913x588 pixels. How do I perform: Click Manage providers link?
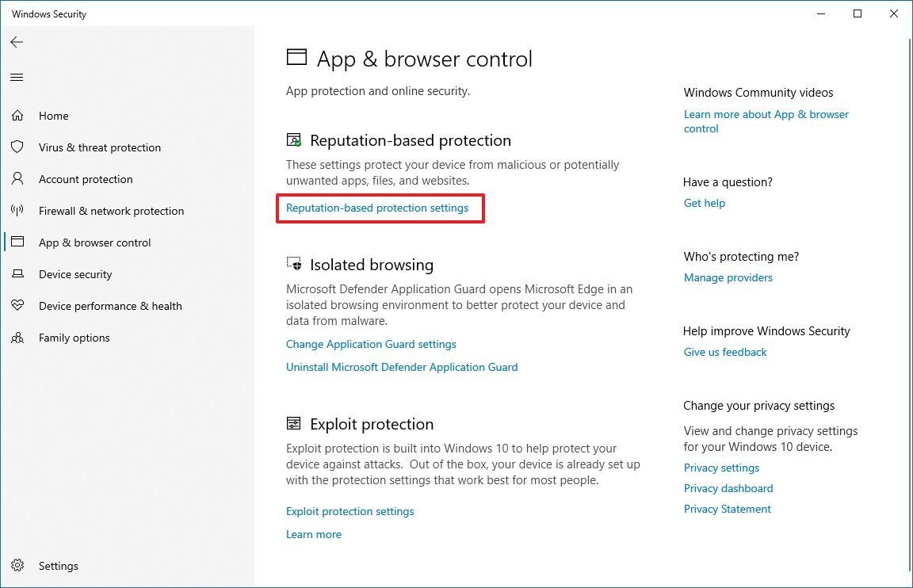point(728,277)
